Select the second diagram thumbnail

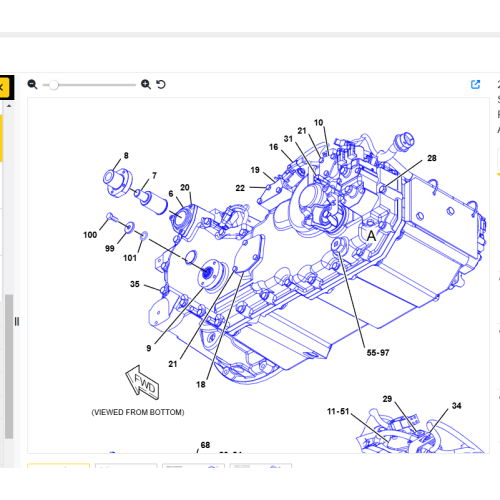coord(126,465)
